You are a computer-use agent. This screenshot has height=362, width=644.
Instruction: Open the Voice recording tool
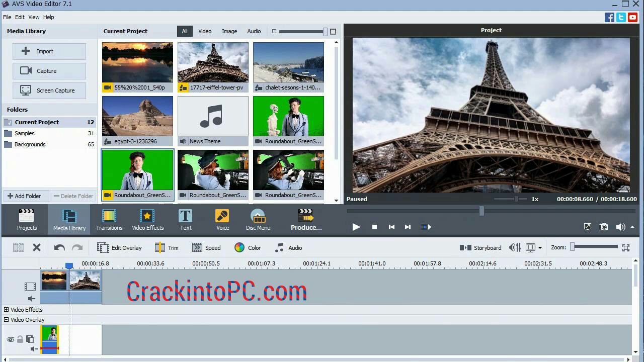(222, 220)
